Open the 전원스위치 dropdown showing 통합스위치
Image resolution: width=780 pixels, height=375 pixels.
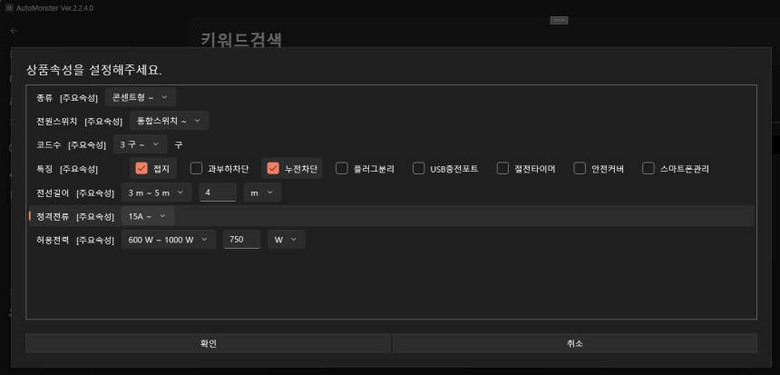pyautogui.click(x=169, y=121)
